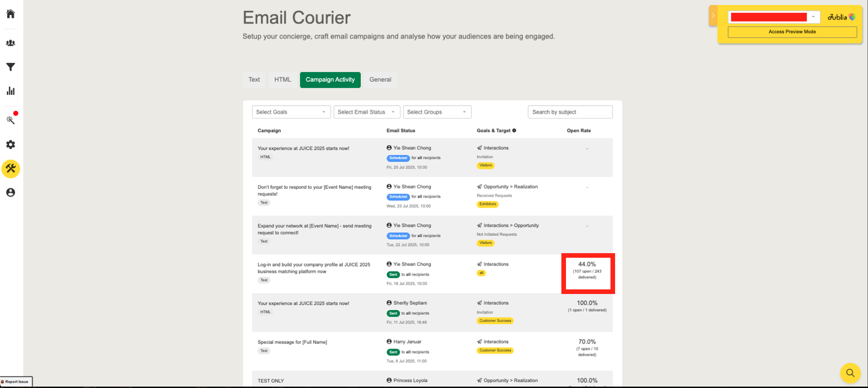Click the Open Rate column header

pyautogui.click(x=579, y=131)
